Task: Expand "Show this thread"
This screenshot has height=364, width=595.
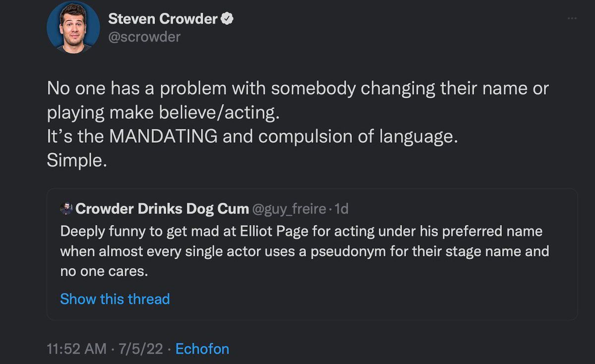Action: [x=115, y=299]
